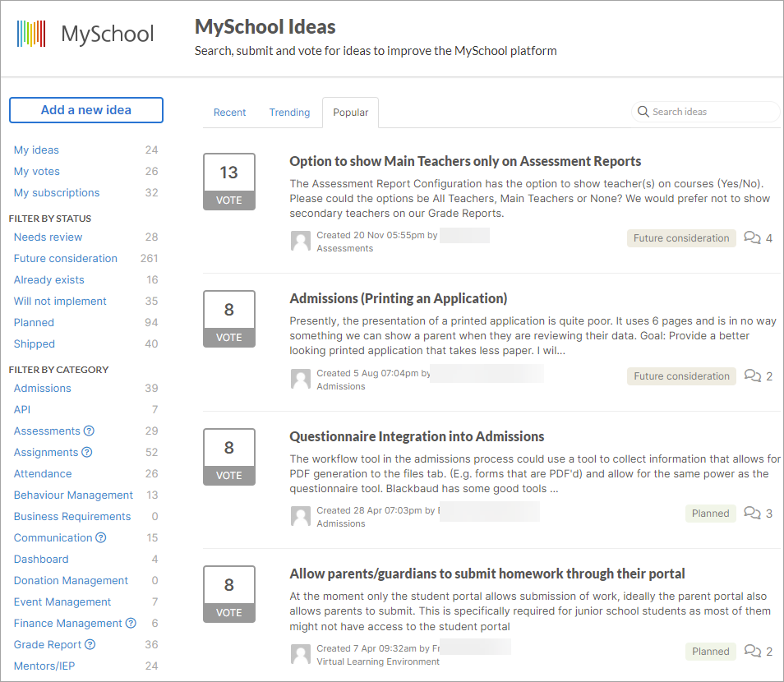The width and height of the screenshot is (784, 682).
Task: Vote for parents submit homework idea
Action: coord(229,594)
